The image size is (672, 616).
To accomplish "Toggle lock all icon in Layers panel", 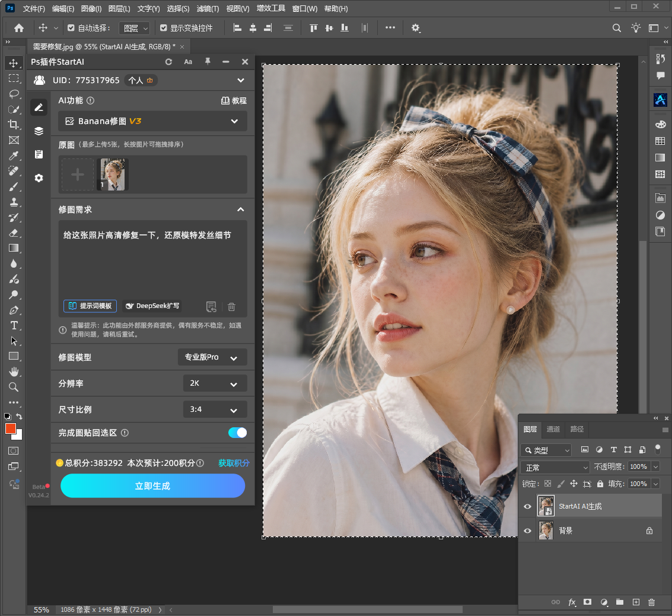I will pos(600,484).
